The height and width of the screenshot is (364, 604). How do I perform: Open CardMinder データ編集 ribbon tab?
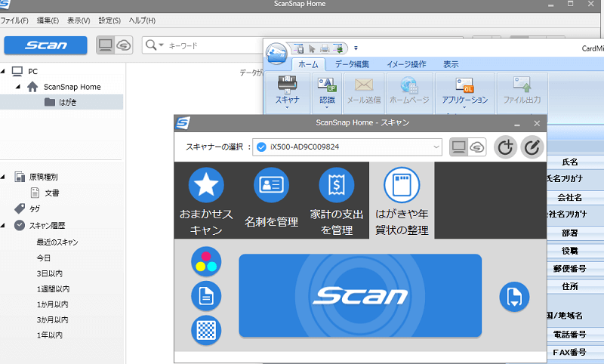[x=352, y=64]
